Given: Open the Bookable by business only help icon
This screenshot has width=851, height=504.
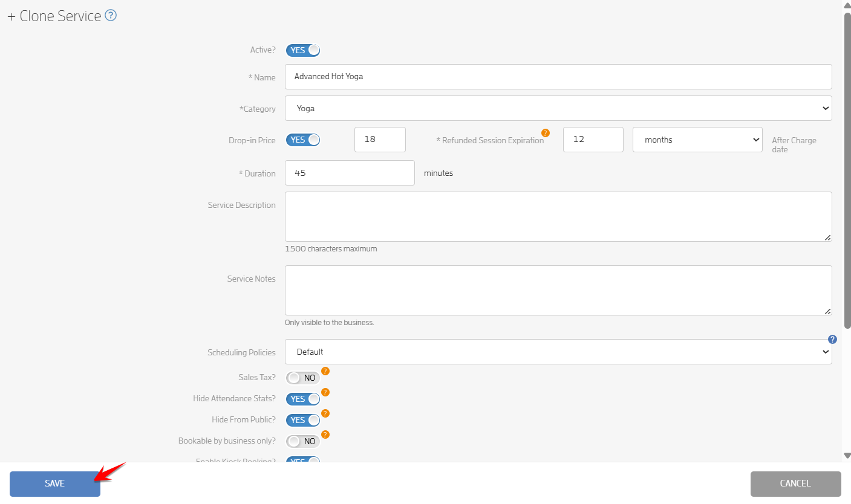Looking at the screenshot, I should [325, 435].
